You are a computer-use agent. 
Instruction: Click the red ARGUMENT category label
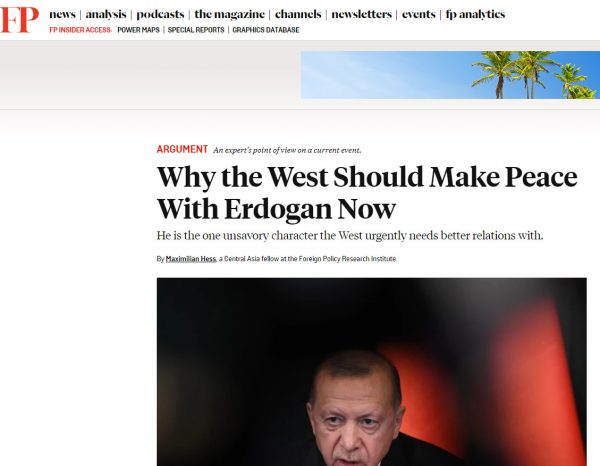(x=182, y=149)
